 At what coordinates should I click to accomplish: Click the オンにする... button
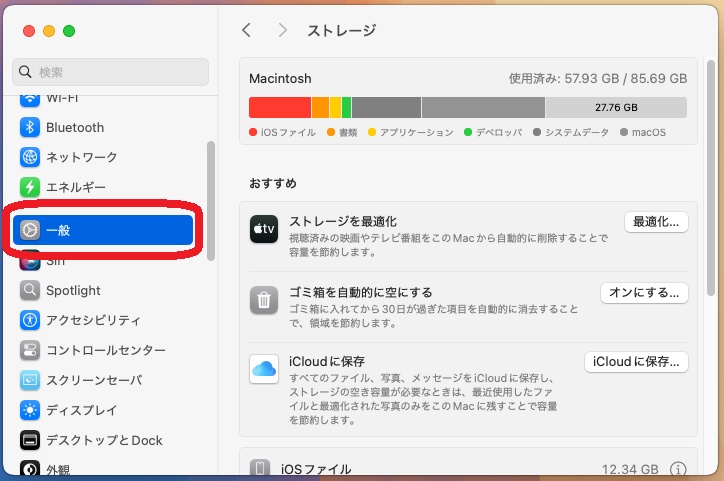point(644,293)
